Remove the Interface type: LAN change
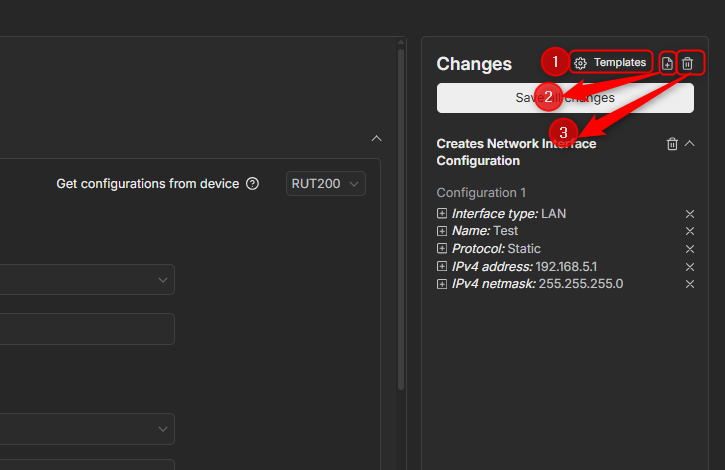The height and width of the screenshot is (470, 725). tap(689, 214)
